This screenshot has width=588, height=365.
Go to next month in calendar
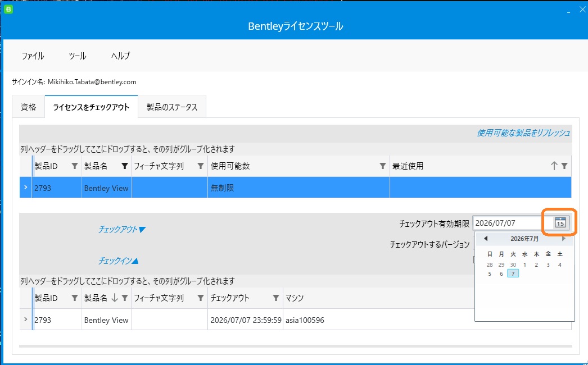coord(564,238)
